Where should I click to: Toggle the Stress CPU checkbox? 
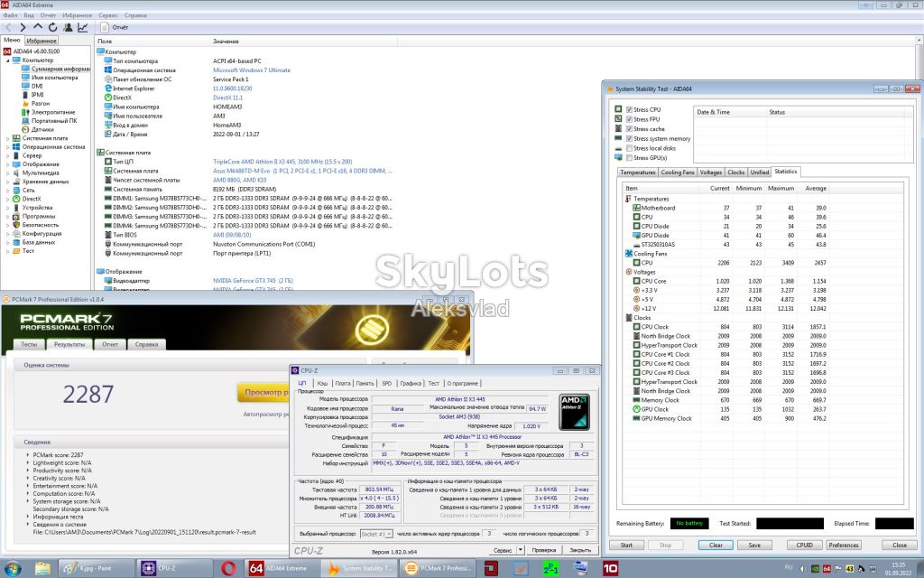pyautogui.click(x=629, y=109)
